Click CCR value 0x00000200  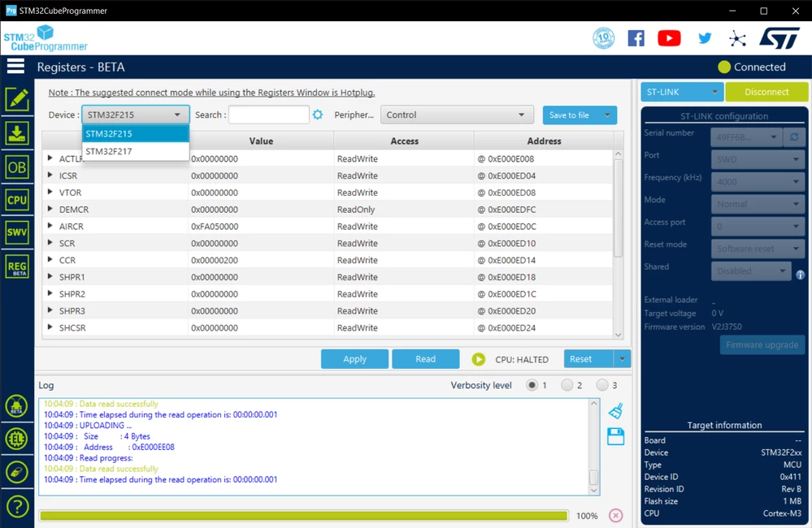pos(215,260)
